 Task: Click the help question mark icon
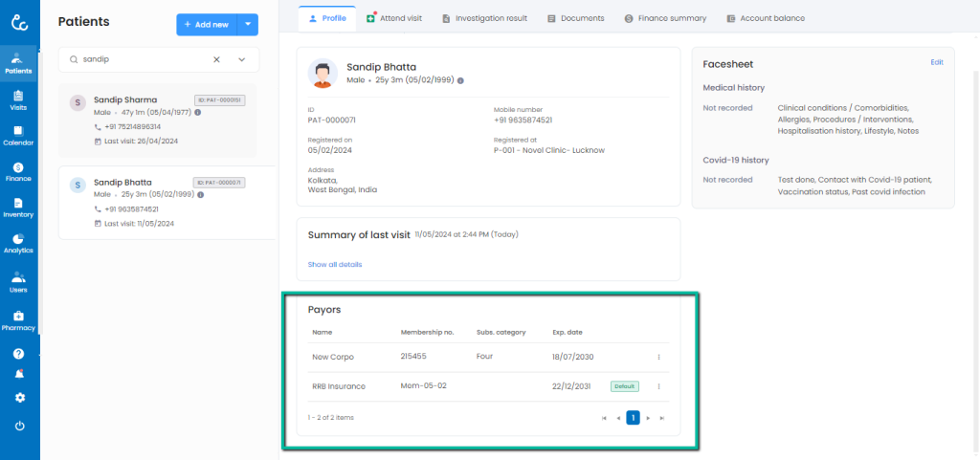18,354
